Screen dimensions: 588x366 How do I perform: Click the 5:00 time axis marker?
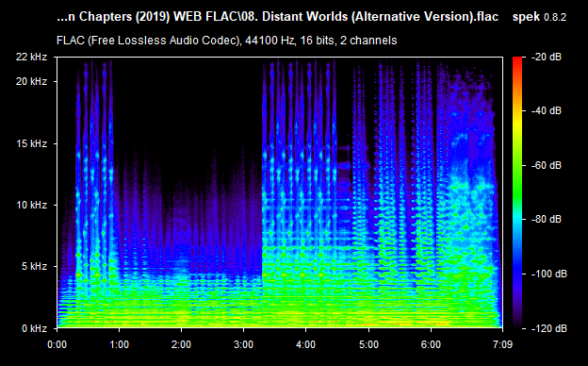pyautogui.click(x=368, y=344)
